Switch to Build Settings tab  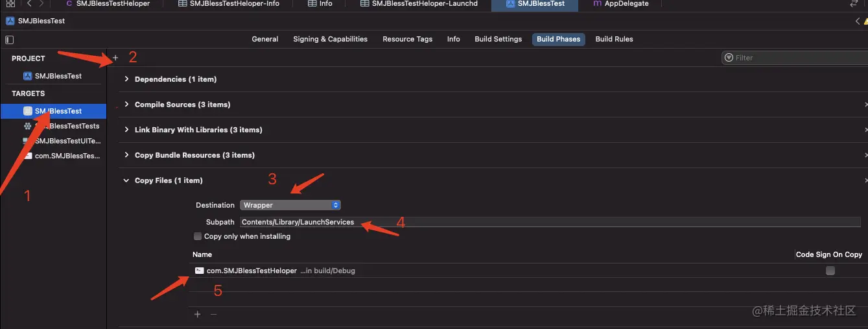(x=498, y=39)
